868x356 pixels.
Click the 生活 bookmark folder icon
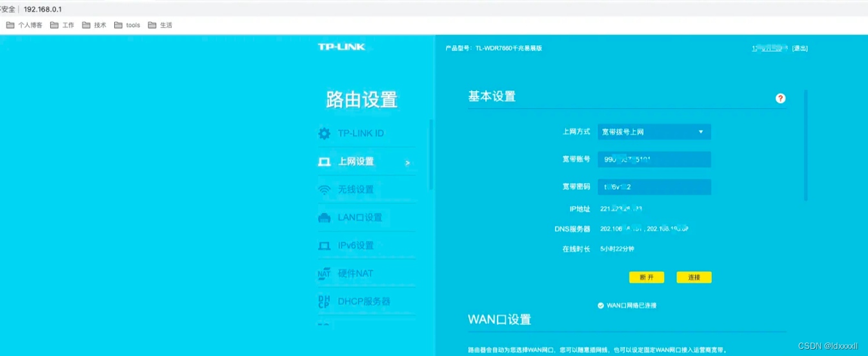click(152, 25)
